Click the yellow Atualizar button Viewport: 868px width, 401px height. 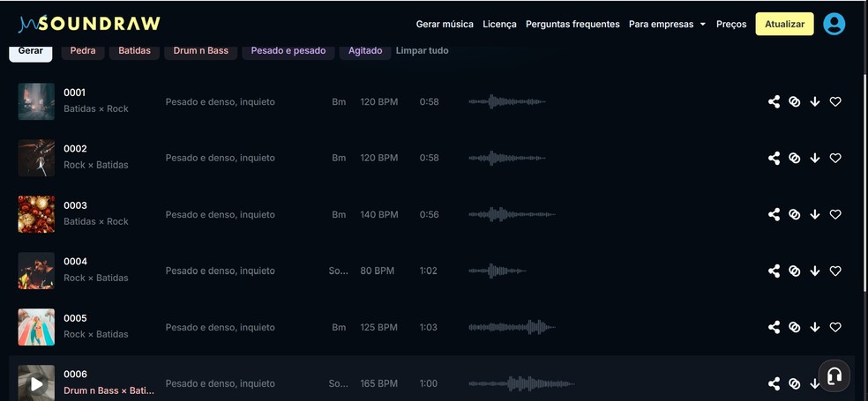pyautogui.click(x=784, y=25)
